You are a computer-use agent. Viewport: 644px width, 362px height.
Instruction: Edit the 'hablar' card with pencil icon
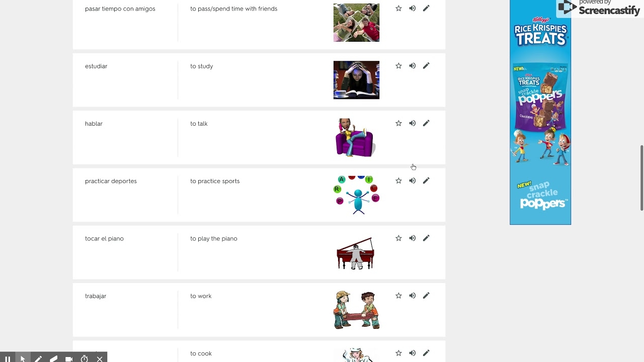426,123
